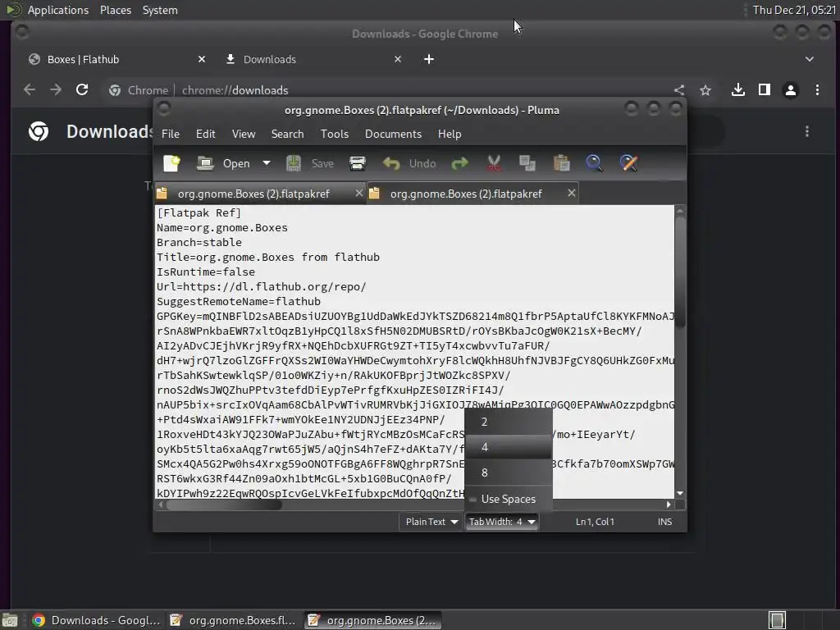This screenshot has height=630, width=840.
Task: Place cursor on the [Flatpak Ref] line
Action: coord(199,213)
